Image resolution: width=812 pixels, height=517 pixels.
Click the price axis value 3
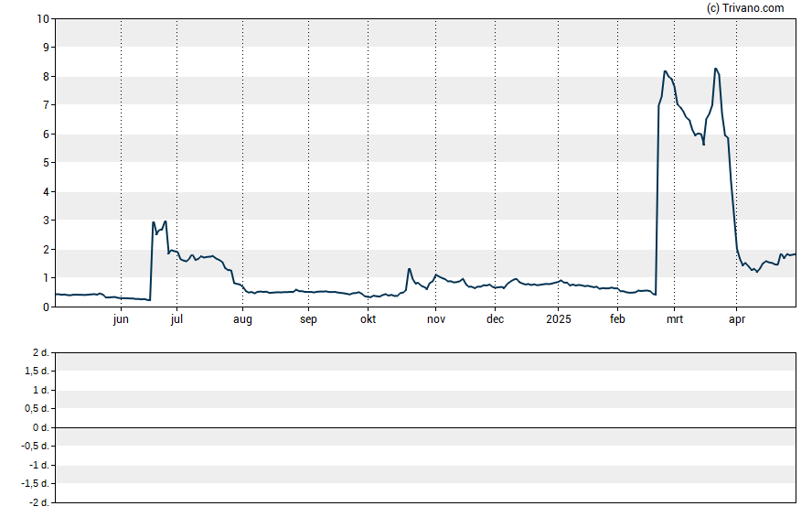pyautogui.click(x=46, y=221)
